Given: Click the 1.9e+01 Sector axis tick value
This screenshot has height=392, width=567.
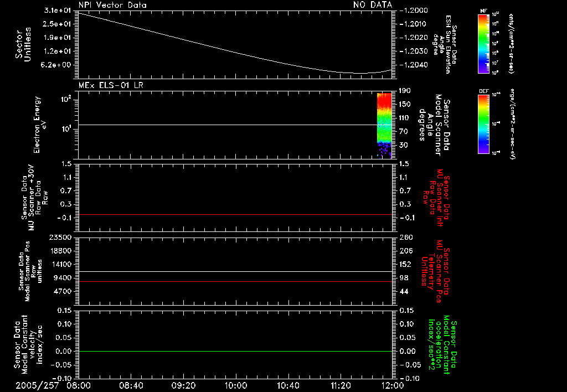Looking at the screenshot, I should 58,38.
